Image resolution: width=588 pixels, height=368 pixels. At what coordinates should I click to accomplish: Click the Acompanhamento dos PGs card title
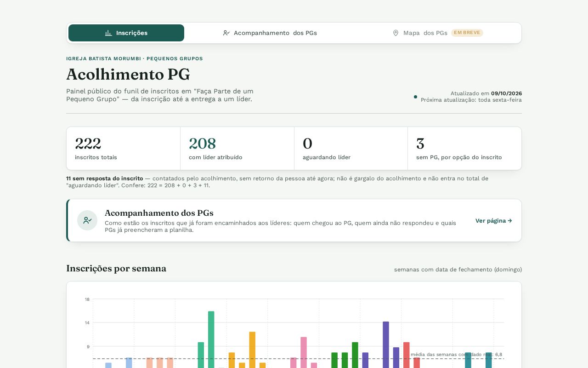click(x=159, y=213)
